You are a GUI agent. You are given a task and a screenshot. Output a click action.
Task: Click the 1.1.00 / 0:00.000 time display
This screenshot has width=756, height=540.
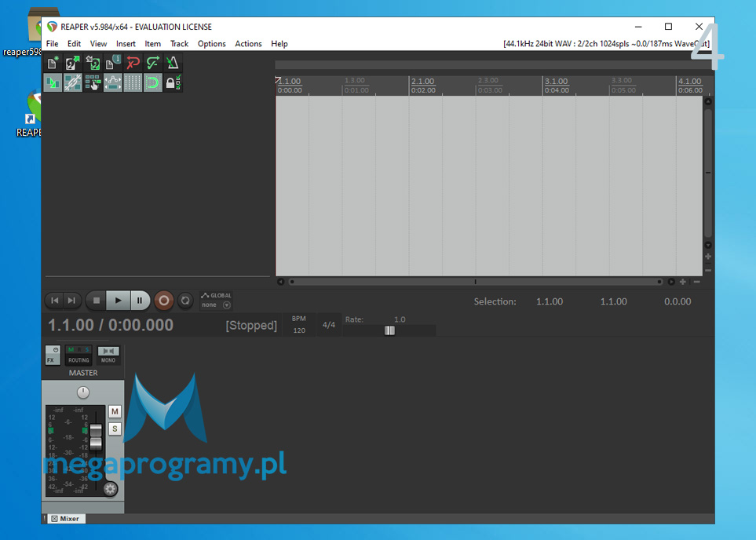pyautogui.click(x=111, y=326)
